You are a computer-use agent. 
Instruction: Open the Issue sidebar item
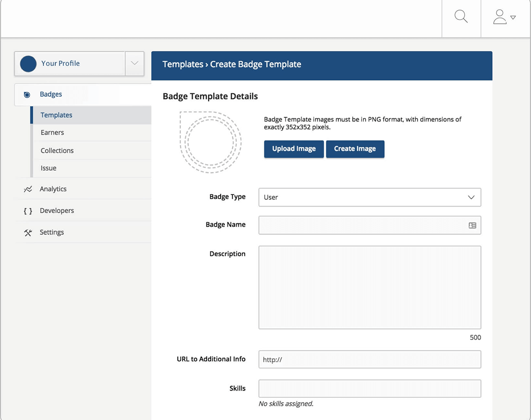pyautogui.click(x=48, y=168)
